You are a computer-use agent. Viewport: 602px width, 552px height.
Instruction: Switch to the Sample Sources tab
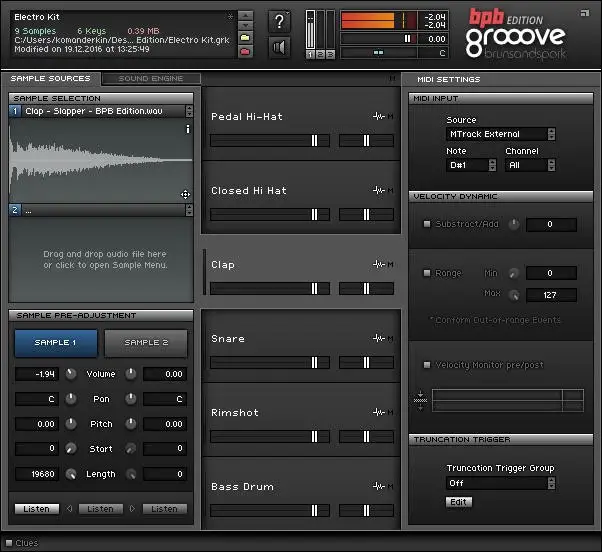[x=50, y=78]
